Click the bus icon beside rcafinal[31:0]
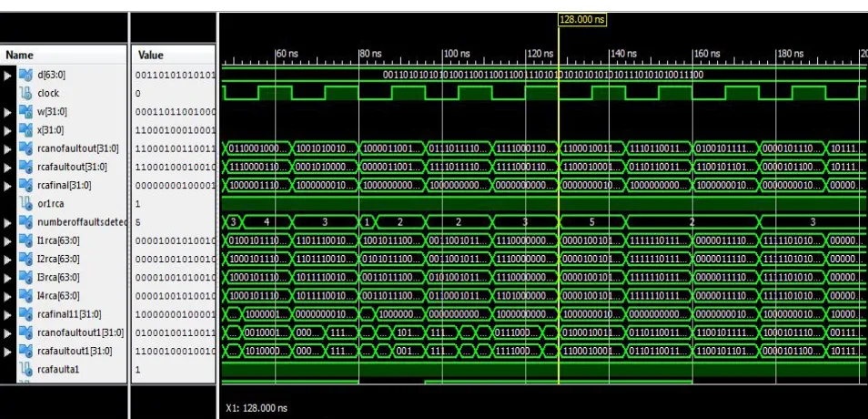Viewport: 868px width, 419px height. [25, 185]
